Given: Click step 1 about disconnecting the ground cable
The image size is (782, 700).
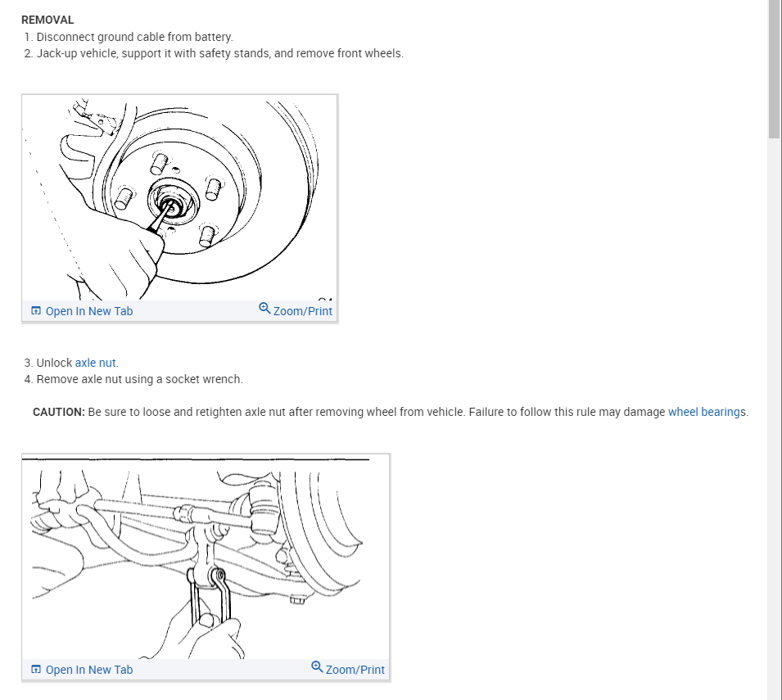Looking at the screenshot, I should tap(129, 37).
